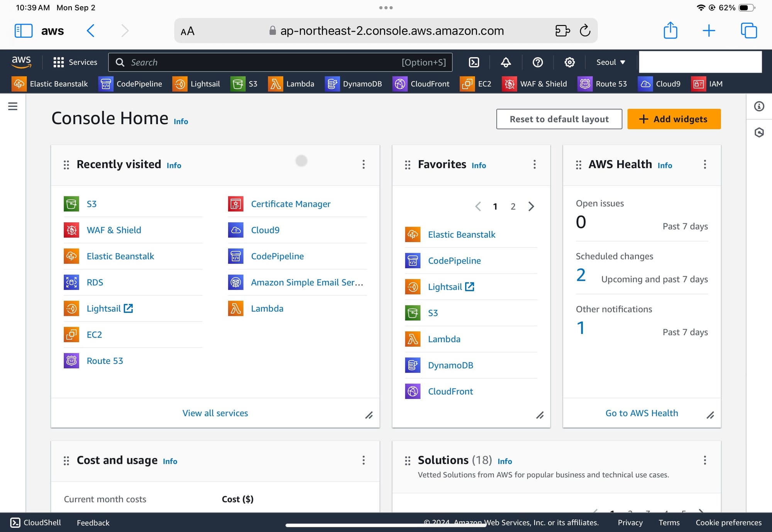Viewport: 772px width, 532px height.
Task: Open Certificate Manager in Recently visited
Action: [291, 204]
